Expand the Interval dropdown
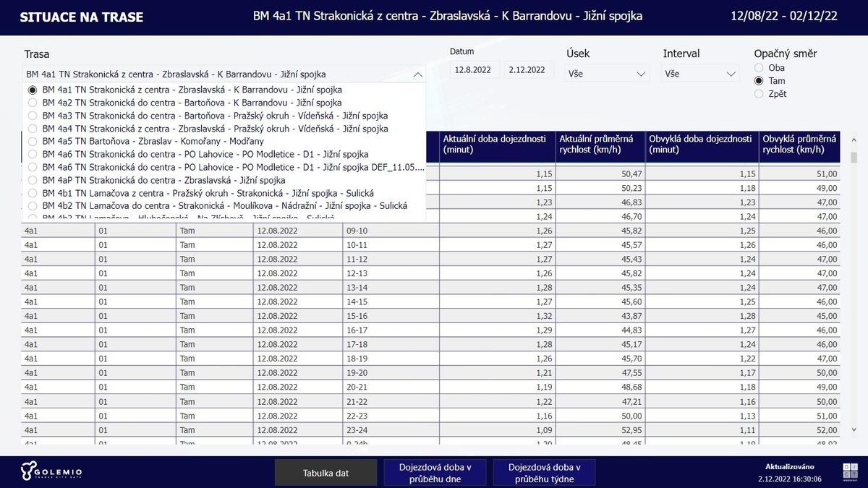This screenshot has height=488, width=868. [x=699, y=74]
